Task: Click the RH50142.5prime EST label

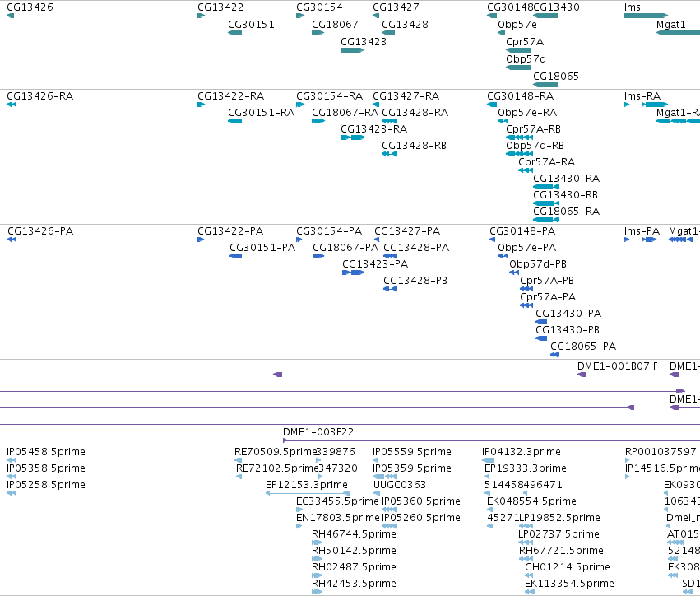Action: [354, 551]
